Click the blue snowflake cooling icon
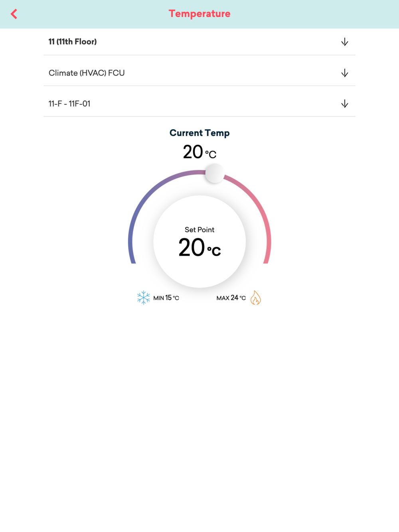The image size is (399, 532). [x=143, y=298]
